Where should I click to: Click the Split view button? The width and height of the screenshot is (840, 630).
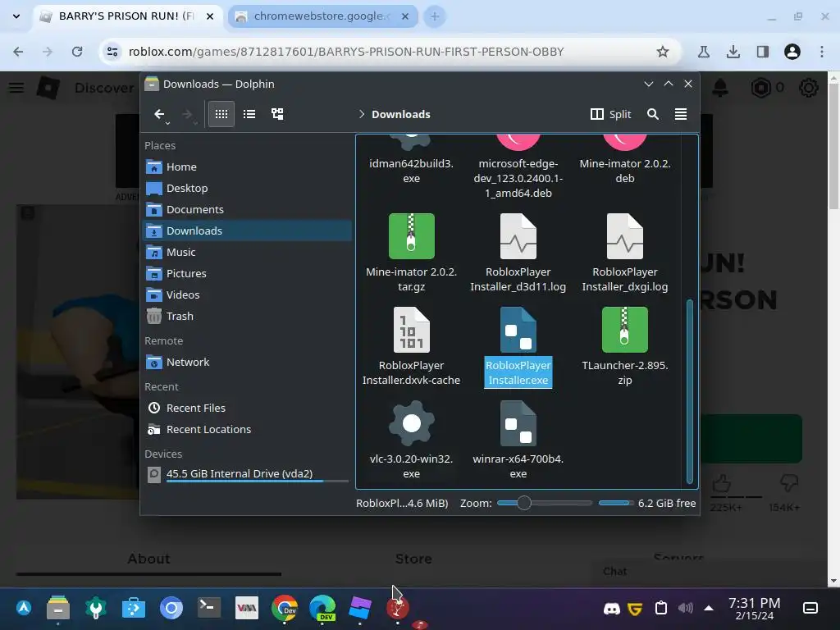coord(610,114)
